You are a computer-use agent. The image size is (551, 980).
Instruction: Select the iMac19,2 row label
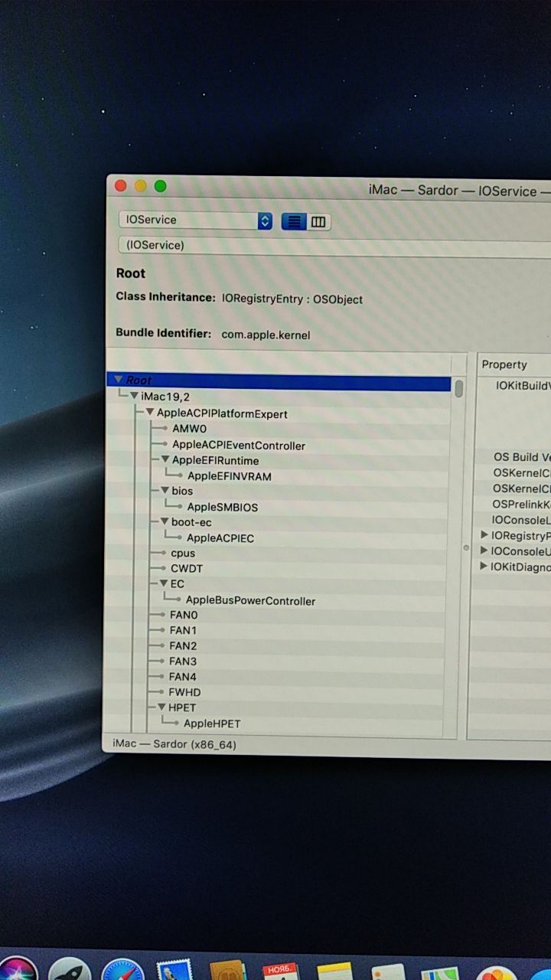165,397
